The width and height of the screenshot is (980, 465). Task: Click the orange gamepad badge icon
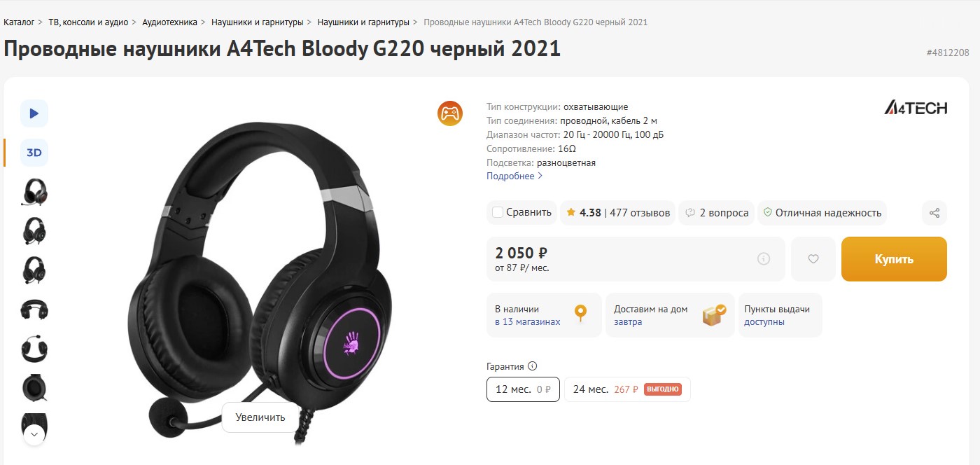click(449, 113)
